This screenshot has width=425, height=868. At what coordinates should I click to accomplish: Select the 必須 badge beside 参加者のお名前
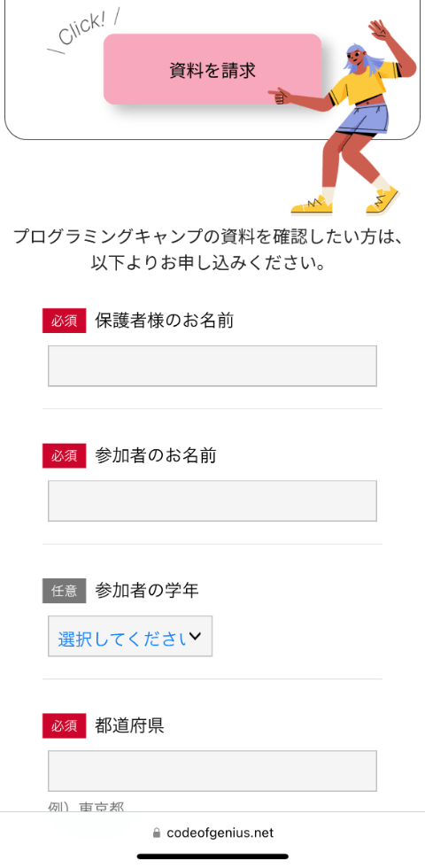pos(64,455)
